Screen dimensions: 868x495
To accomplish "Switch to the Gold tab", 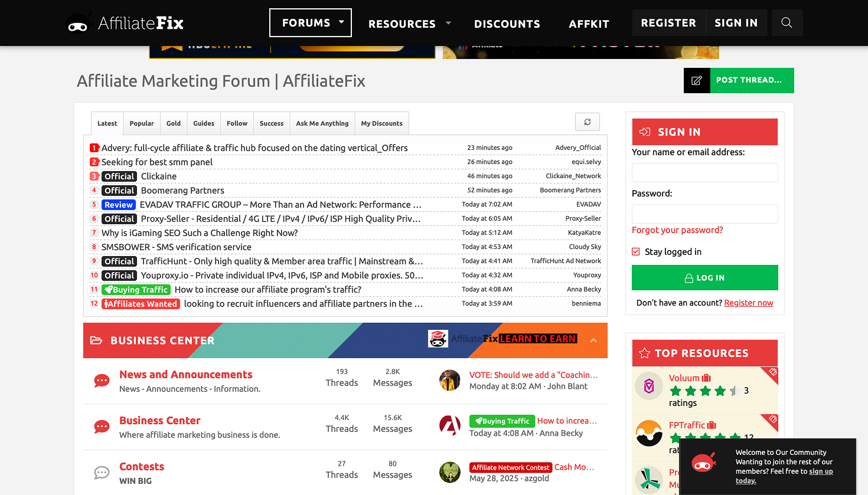I will click(x=174, y=123).
